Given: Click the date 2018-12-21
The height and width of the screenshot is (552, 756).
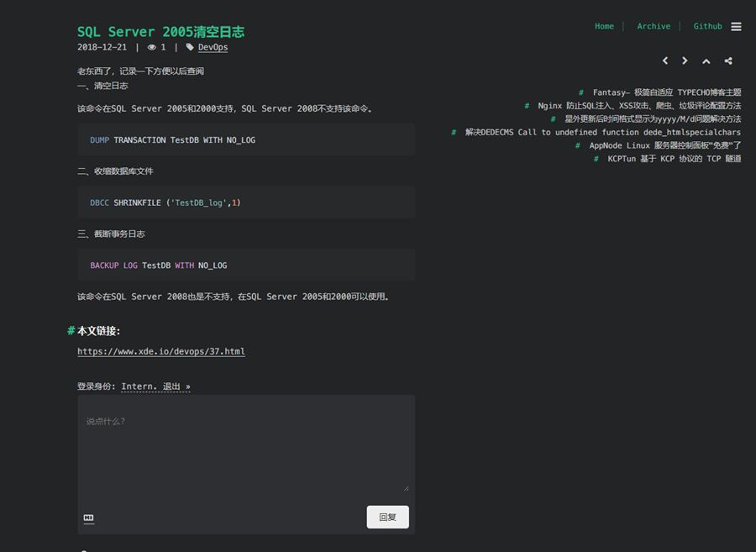Looking at the screenshot, I should [102, 47].
